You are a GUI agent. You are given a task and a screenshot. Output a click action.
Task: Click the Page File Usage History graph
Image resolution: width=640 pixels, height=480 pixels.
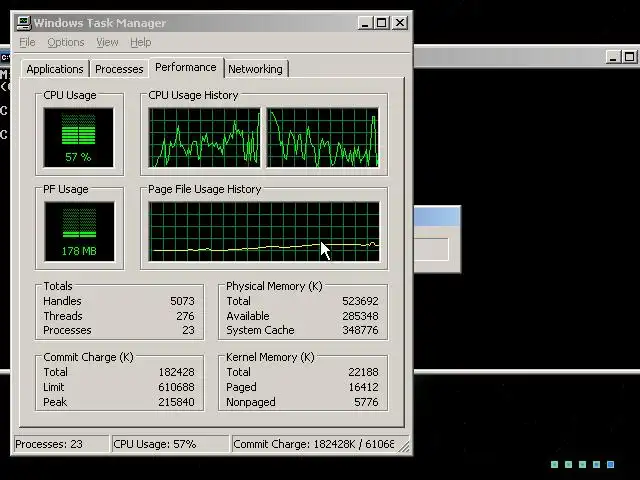click(264, 231)
